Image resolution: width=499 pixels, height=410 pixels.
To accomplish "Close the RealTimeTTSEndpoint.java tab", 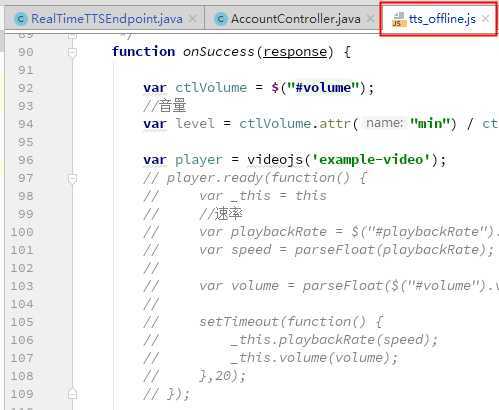I will (193, 19).
